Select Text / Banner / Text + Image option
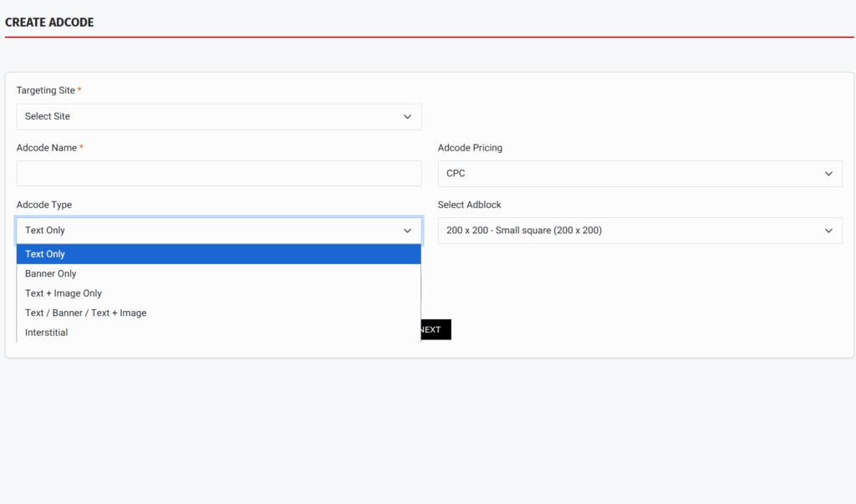 click(x=85, y=313)
